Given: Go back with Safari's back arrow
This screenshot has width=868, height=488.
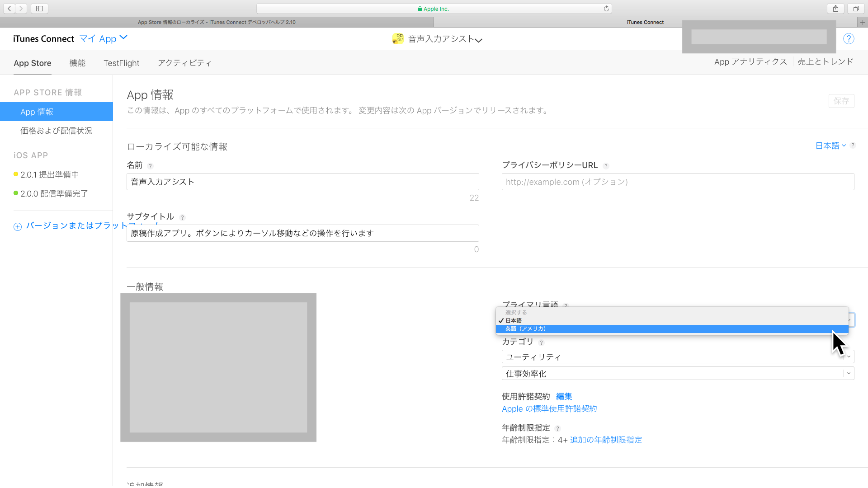Looking at the screenshot, I should [x=9, y=9].
